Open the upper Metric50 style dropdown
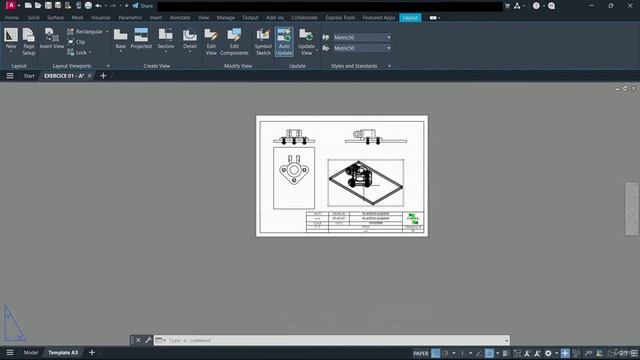 (x=362, y=37)
